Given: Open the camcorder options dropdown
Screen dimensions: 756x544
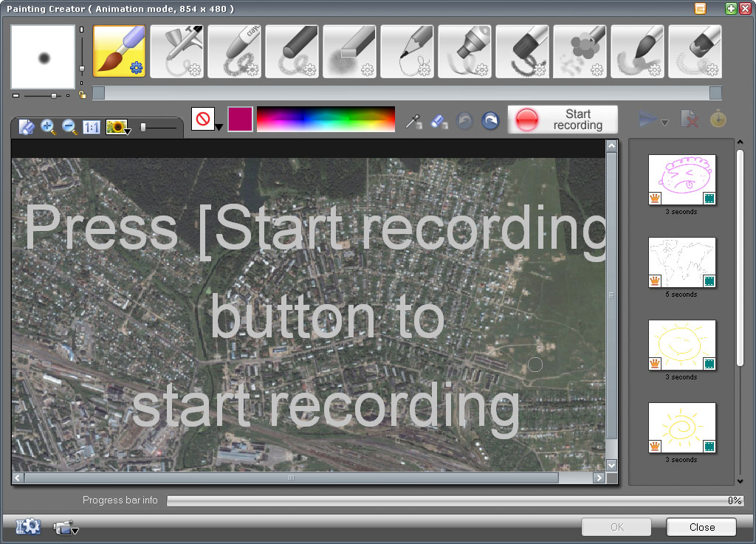Looking at the screenshot, I should [x=66, y=528].
